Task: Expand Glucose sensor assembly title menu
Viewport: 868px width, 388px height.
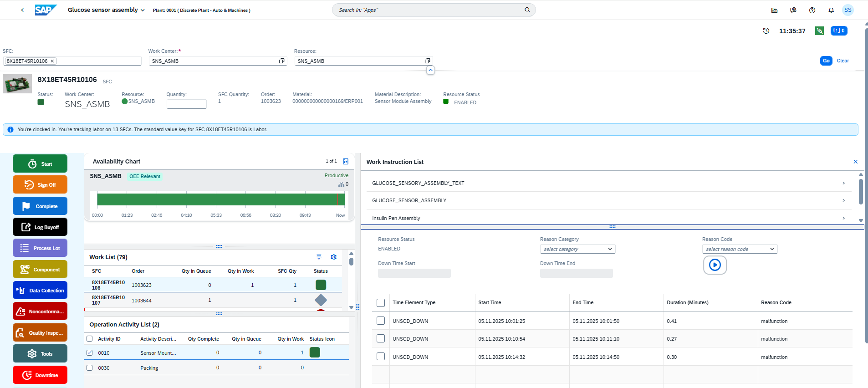Action: pos(143,10)
